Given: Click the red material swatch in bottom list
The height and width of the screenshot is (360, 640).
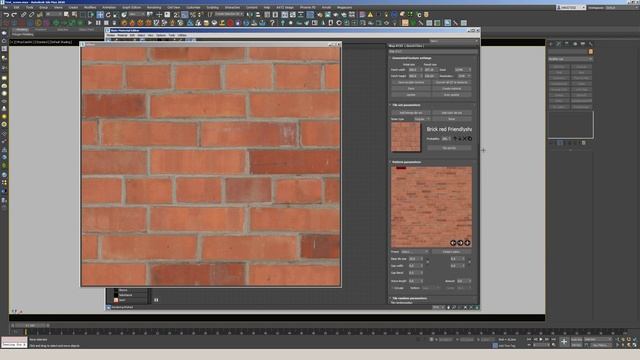Looking at the screenshot, I should (116, 300).
